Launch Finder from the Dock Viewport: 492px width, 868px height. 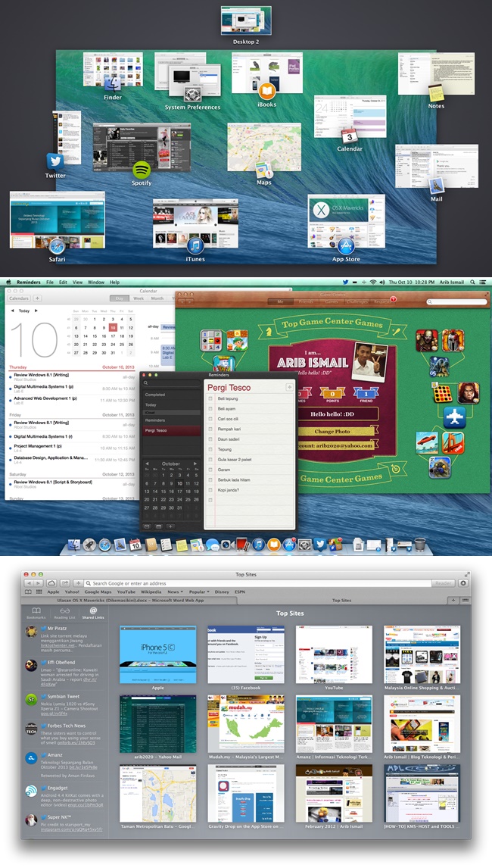[x=75, y=545]
